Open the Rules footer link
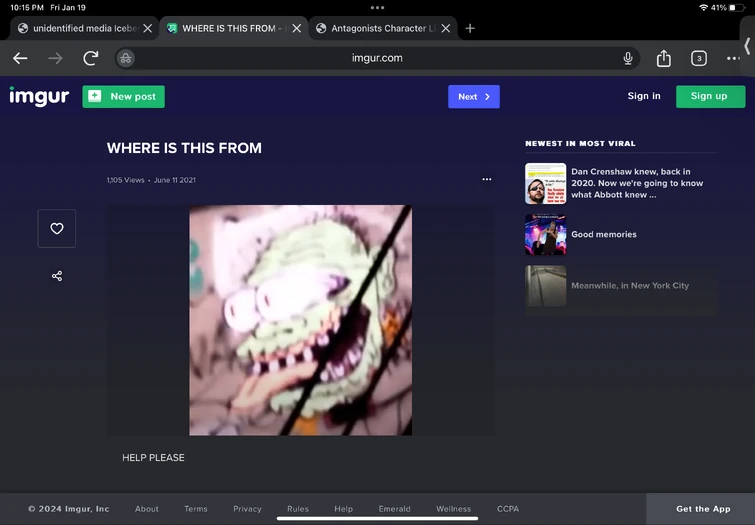Viewport: 755px width, 525px height. [298, 509]
